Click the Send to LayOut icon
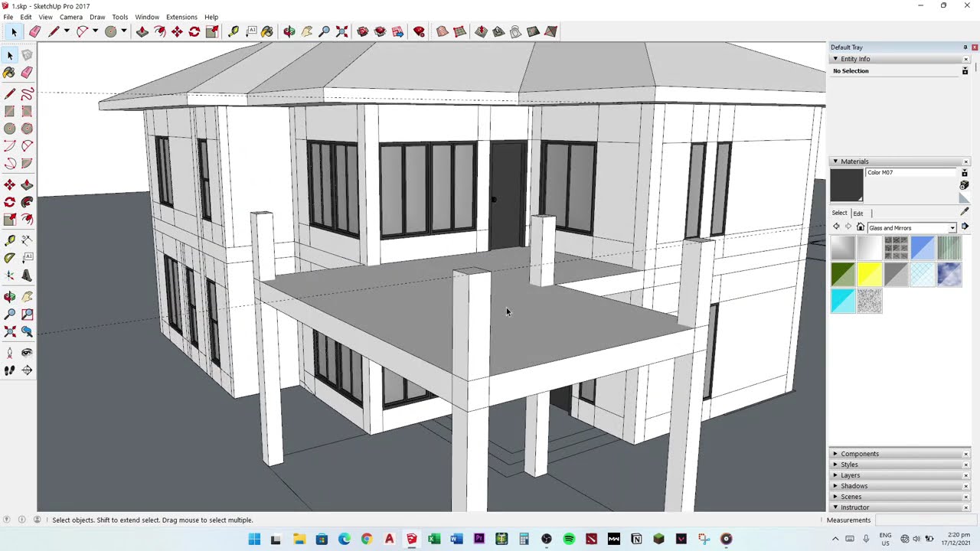 tap(397, 31)
